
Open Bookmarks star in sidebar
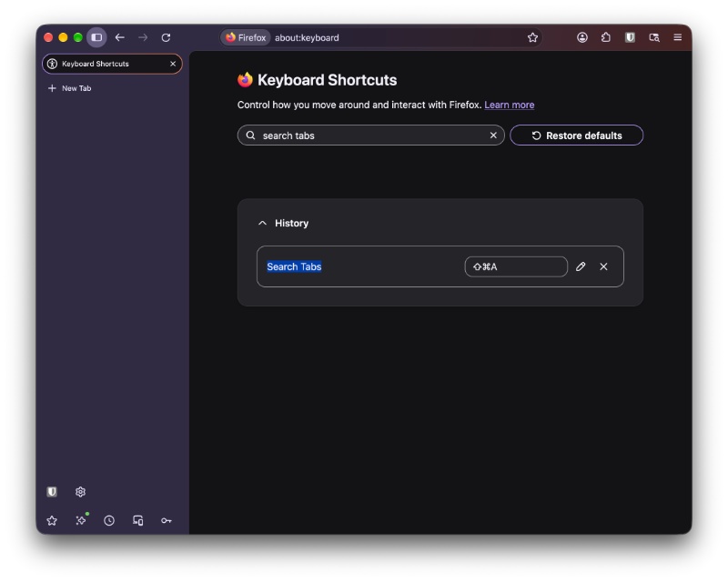pos(52,521)
